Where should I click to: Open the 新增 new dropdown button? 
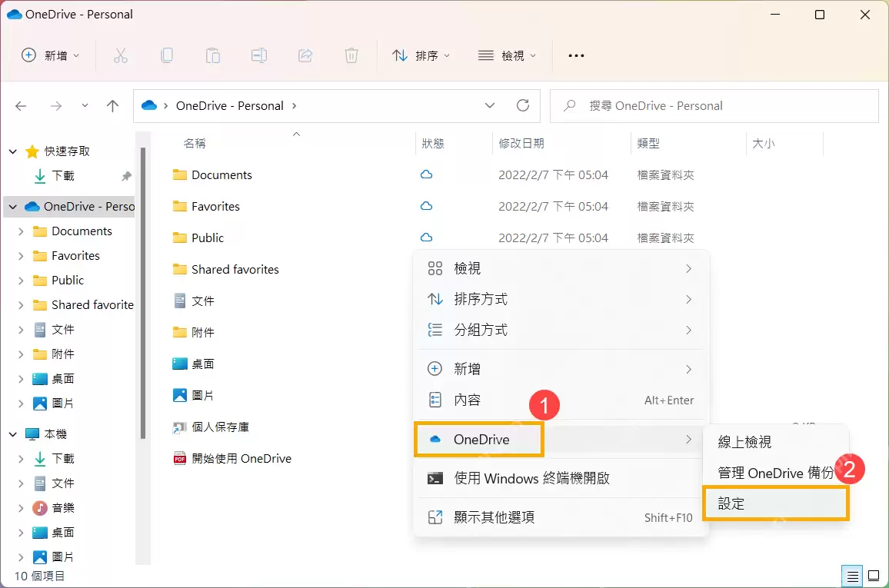coord(51,55)
